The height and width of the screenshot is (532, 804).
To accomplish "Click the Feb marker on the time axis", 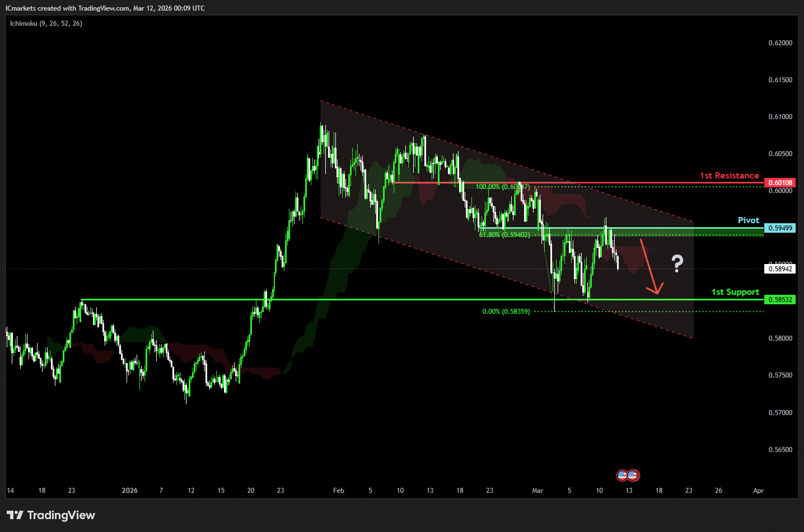I will point(338,491).
